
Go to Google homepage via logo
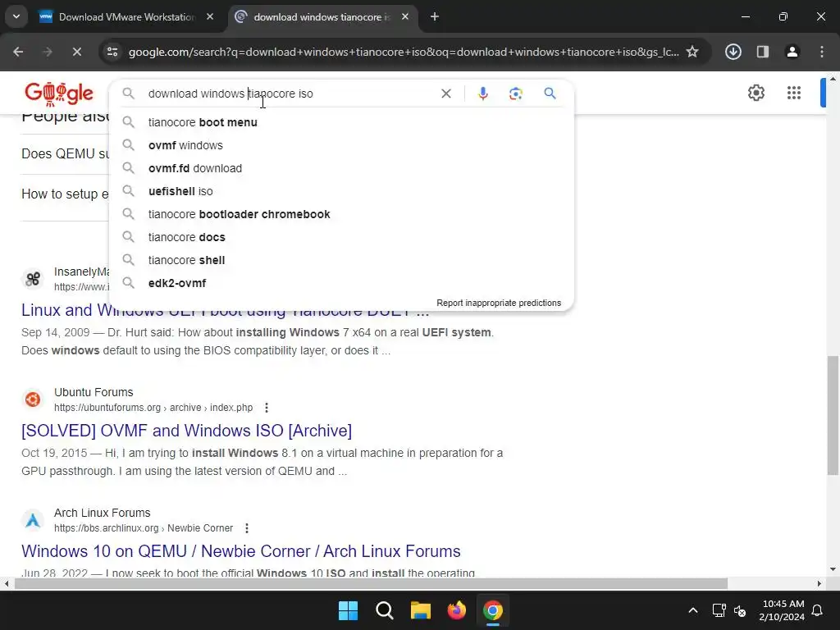59,94
